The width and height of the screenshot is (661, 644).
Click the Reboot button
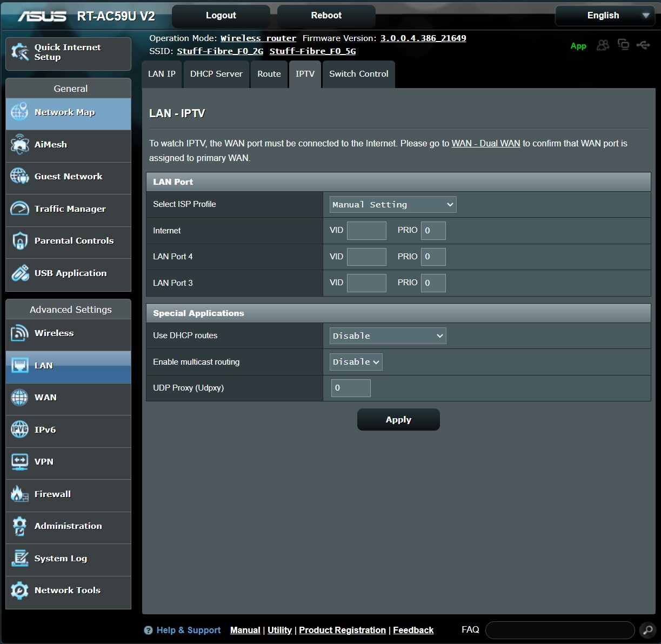[326, 16]
